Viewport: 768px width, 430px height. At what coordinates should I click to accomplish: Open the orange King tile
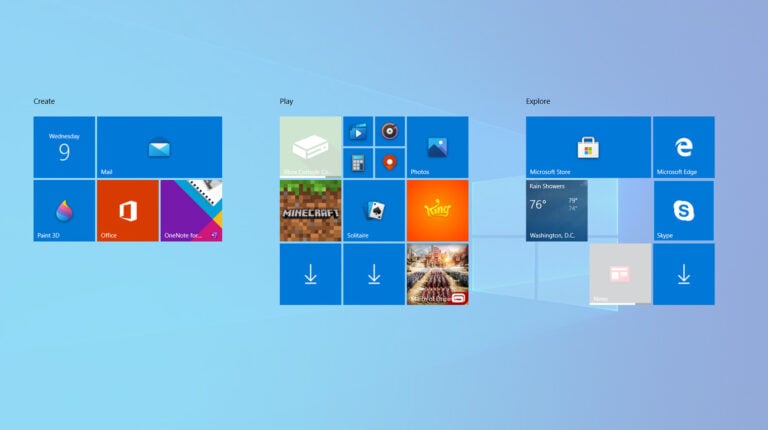437,211
